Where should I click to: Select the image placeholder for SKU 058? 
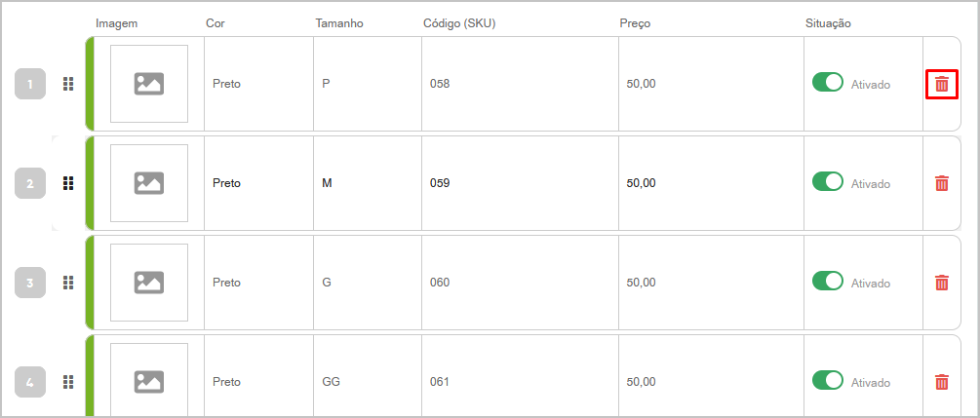click(x=149, y=84)
